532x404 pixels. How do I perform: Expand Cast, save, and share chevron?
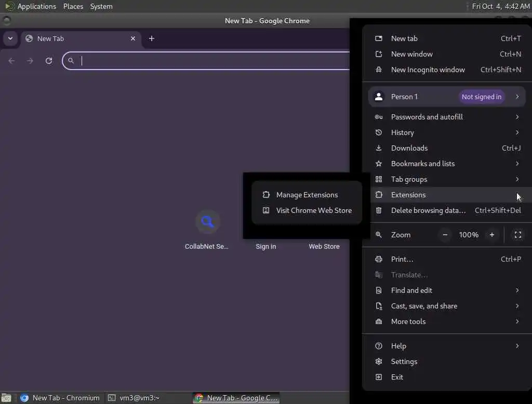tap(517, 306)
